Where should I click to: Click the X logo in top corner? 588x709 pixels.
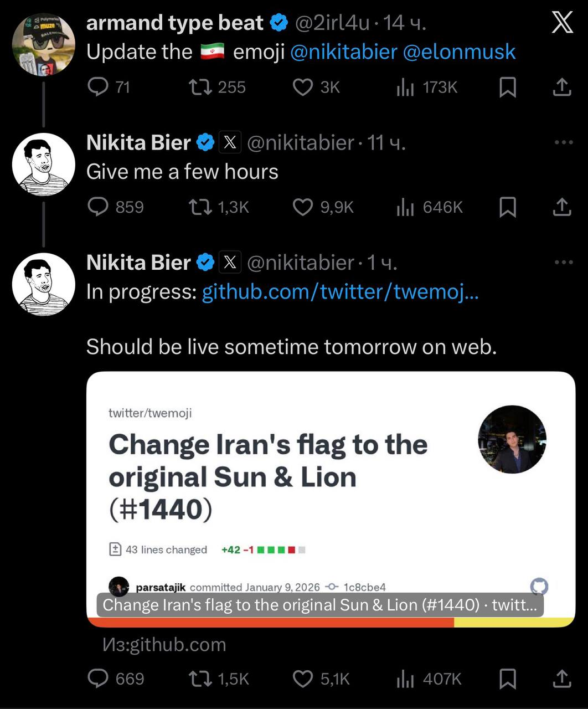pos(563,23)
